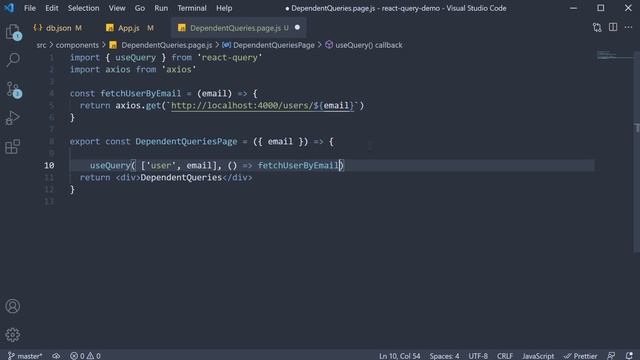
Task: Click useQuery() callback breadcrumb
Action: pos(364,45)
